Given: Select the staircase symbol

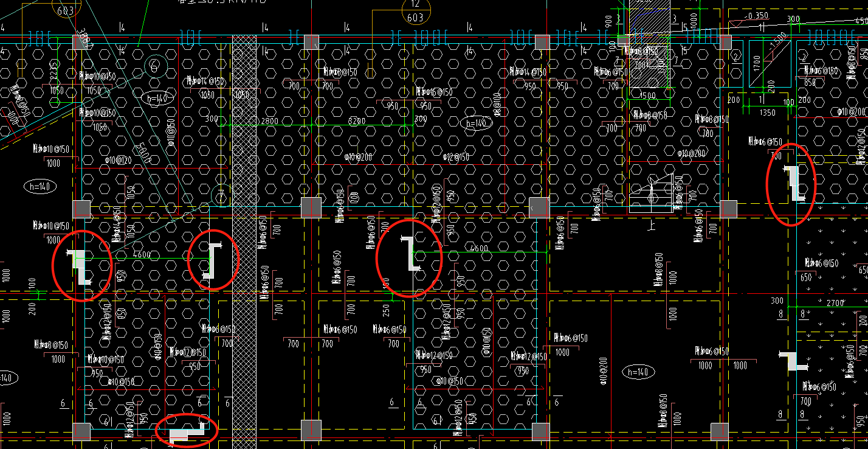Looking at the screenshot, I should click(651, 193).
